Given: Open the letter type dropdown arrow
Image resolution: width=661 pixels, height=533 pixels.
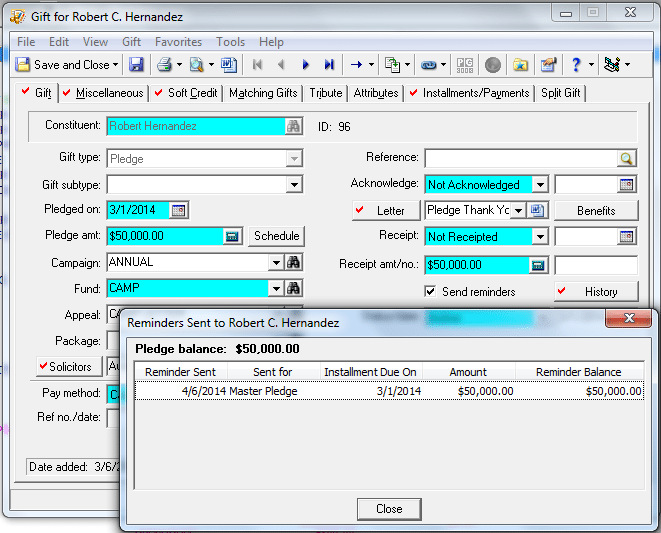Looking at the screenshot, I should click(519, 210).
